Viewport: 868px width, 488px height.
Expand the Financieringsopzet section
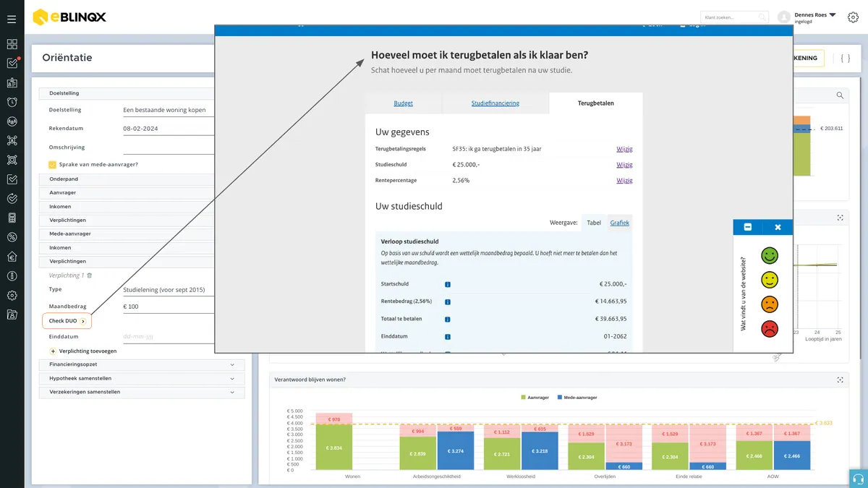[x=142, y=364]
